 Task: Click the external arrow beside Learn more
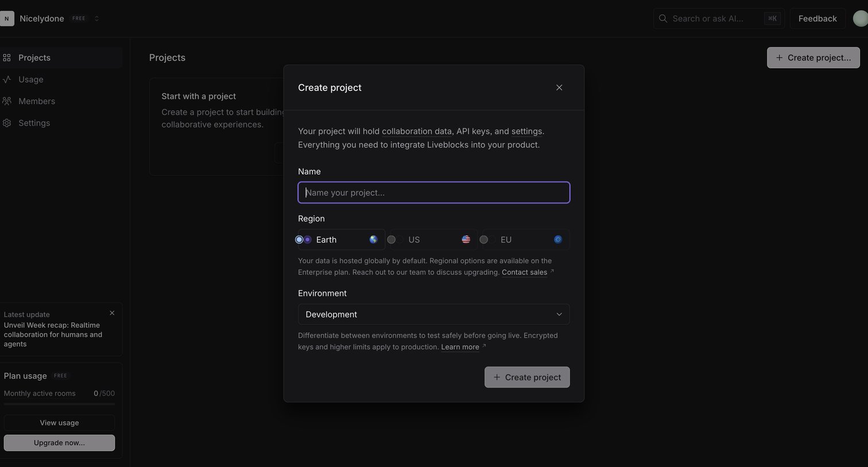pos(484,346)
